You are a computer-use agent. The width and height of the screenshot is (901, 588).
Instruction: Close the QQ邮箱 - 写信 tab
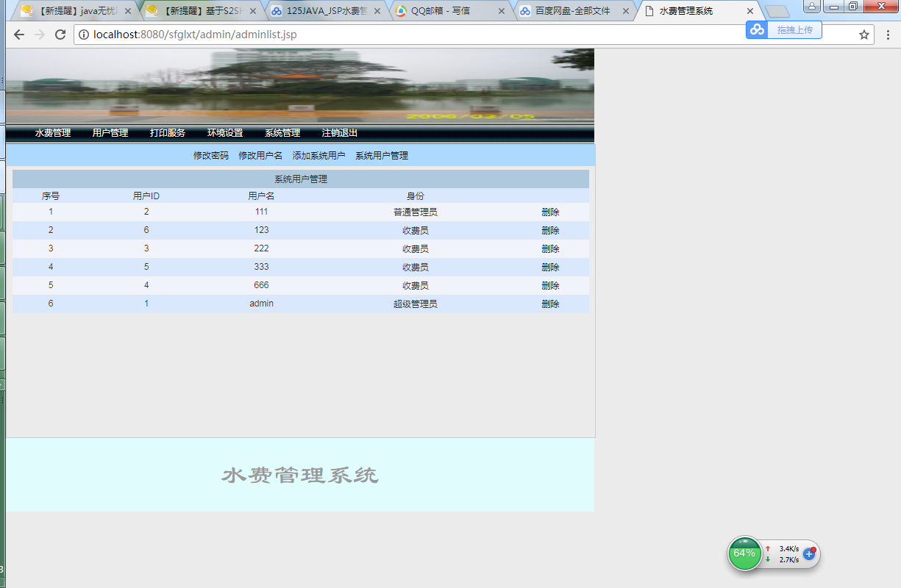click(502, 11)
